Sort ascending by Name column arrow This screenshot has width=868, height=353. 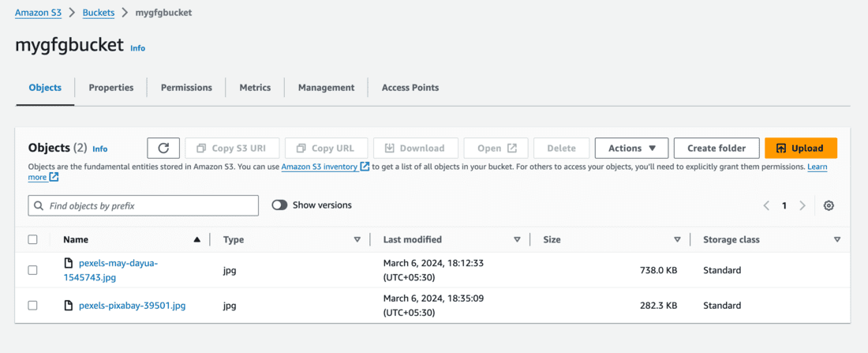tap(196, 239)
